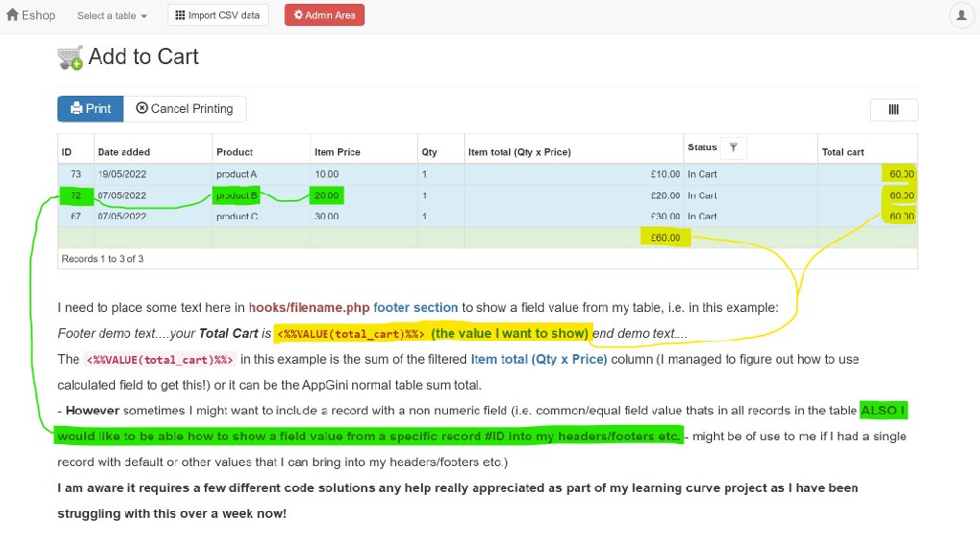This screenshot has height=536, width=980.
Task: Click the Item total (Qty x Price) blue text
Action: coord(539,359)
